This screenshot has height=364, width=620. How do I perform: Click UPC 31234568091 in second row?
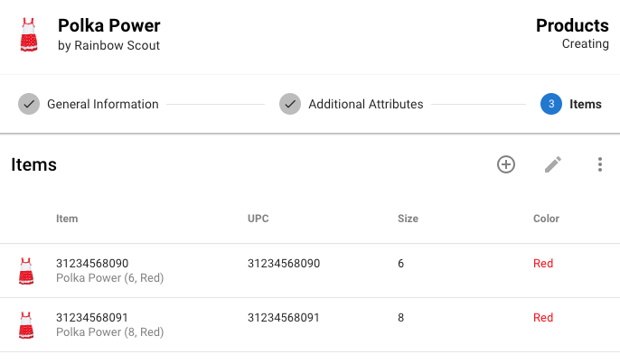click(x=284, y=317)
